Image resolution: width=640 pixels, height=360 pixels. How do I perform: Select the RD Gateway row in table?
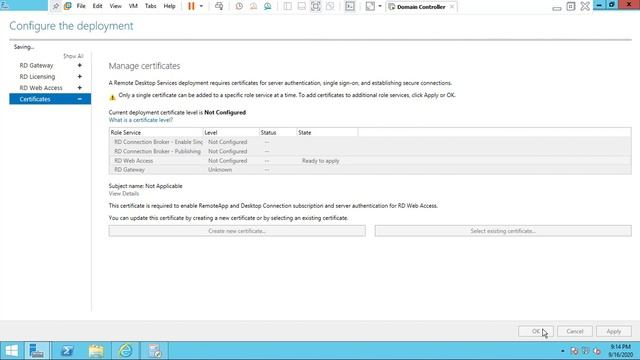tap(370, 170)
